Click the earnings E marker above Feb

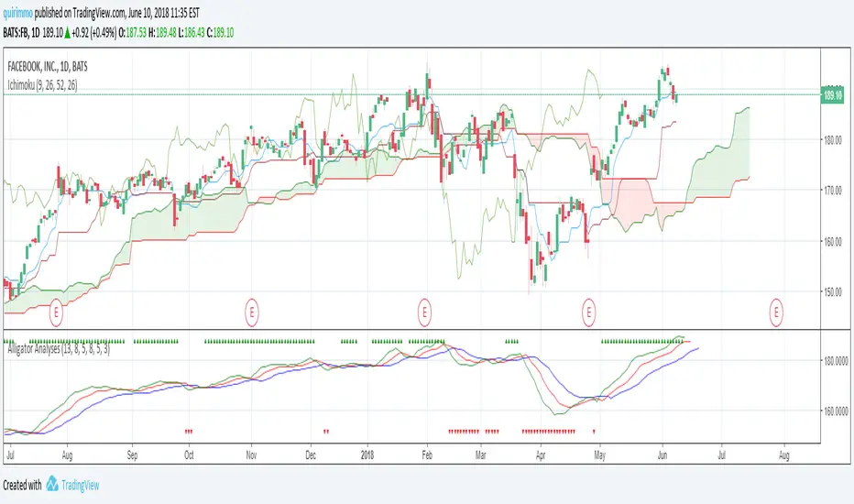tap(424, 312)
